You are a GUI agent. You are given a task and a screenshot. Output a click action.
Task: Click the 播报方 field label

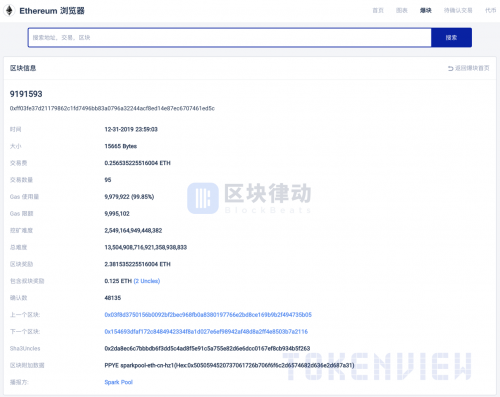click(19, 382)
